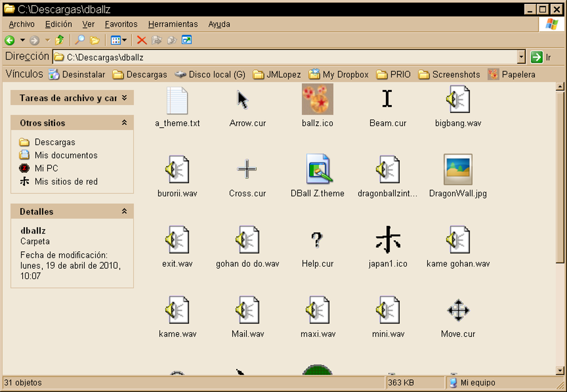Screen dimensions: 567x392
Task: Go to Descargas under Otros sitios
Action: tap(47, 142)
